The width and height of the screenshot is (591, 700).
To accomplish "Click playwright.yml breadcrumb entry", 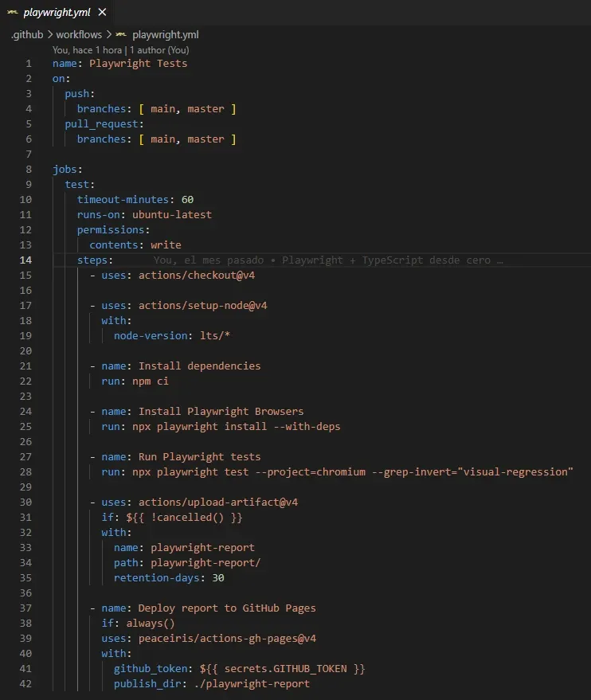I will click(x=166, y=35).
